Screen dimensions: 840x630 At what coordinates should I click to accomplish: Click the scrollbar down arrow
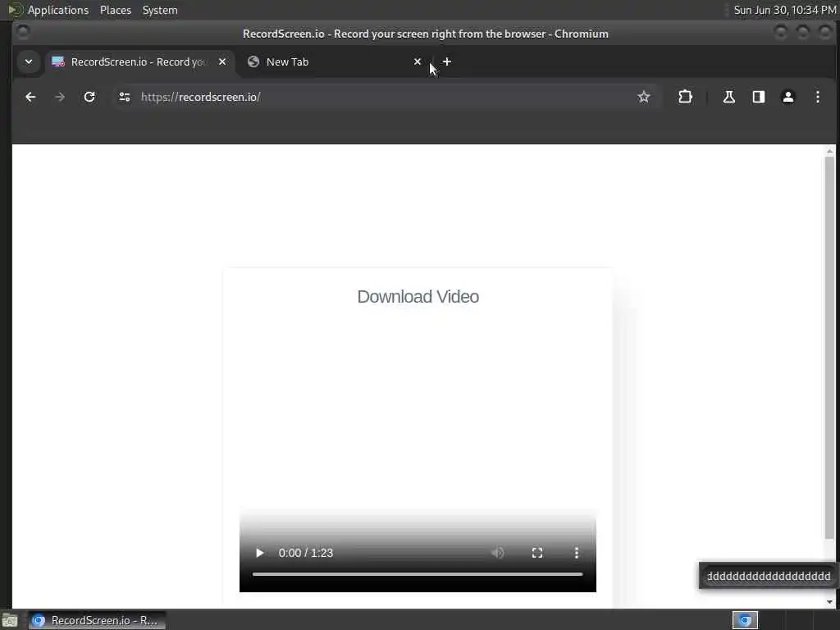click(830, 601)
